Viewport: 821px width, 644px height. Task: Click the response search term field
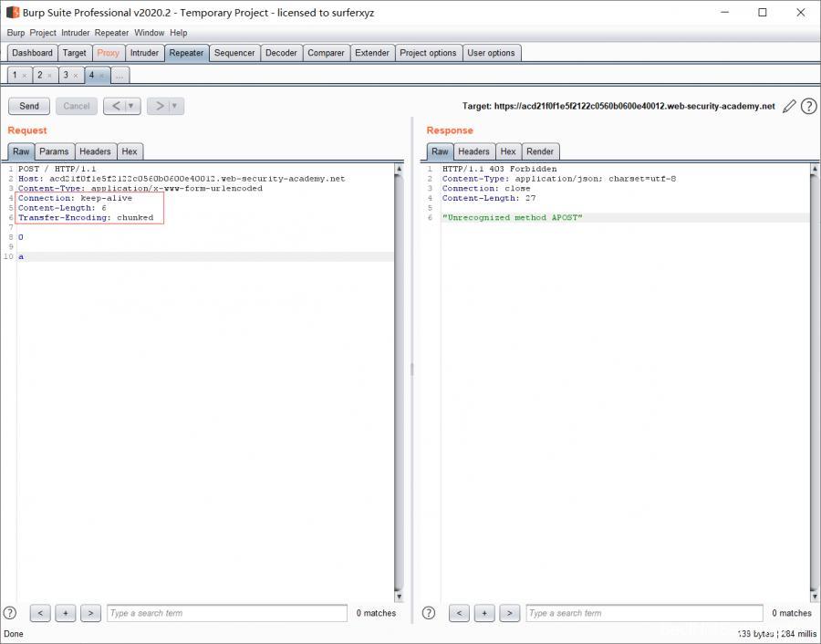[x=645, y=613]
